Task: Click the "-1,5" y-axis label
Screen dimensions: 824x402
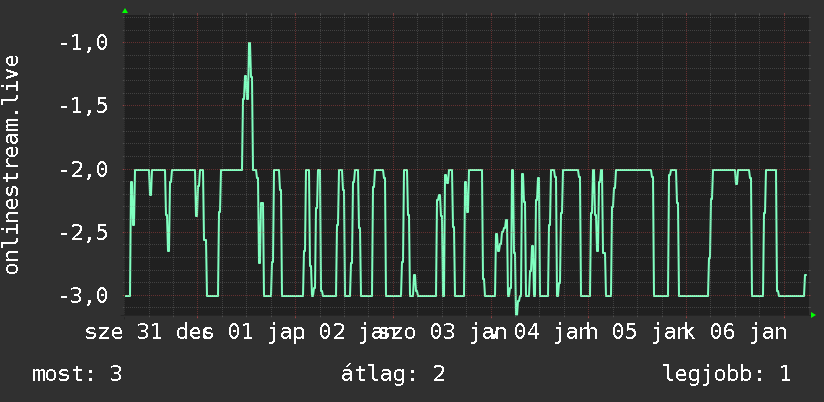Action: pos(84,106)
